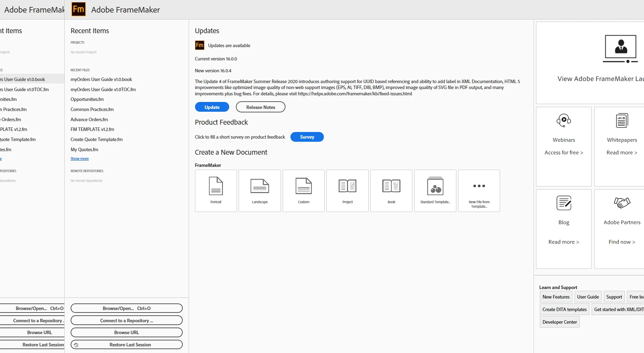The width and height of the screenshot is (644, 353).
Task: Open Get started with XML/DITA link
Action: [x=618, y=309]
